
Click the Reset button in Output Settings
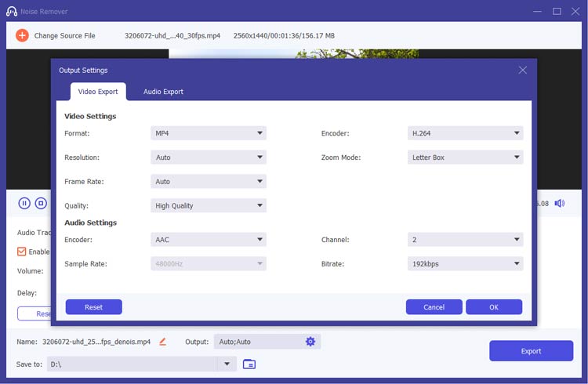(x=94, y=307)
